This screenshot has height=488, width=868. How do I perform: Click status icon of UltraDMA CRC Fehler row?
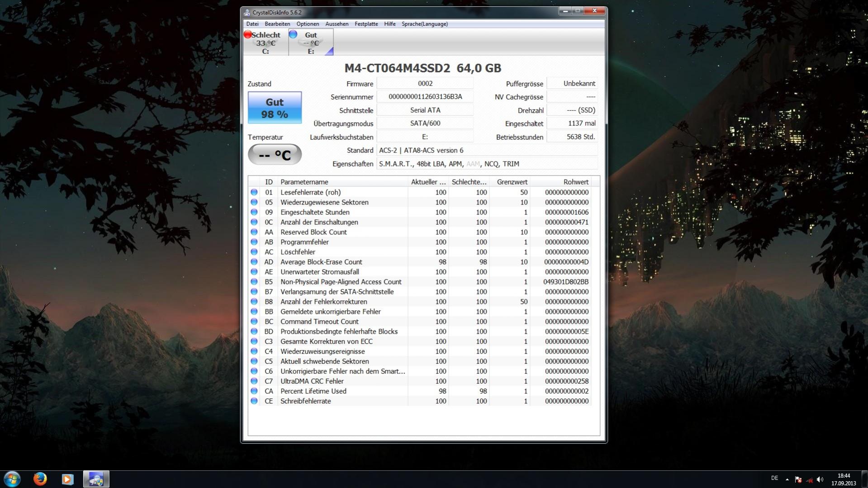pos(254,381)
